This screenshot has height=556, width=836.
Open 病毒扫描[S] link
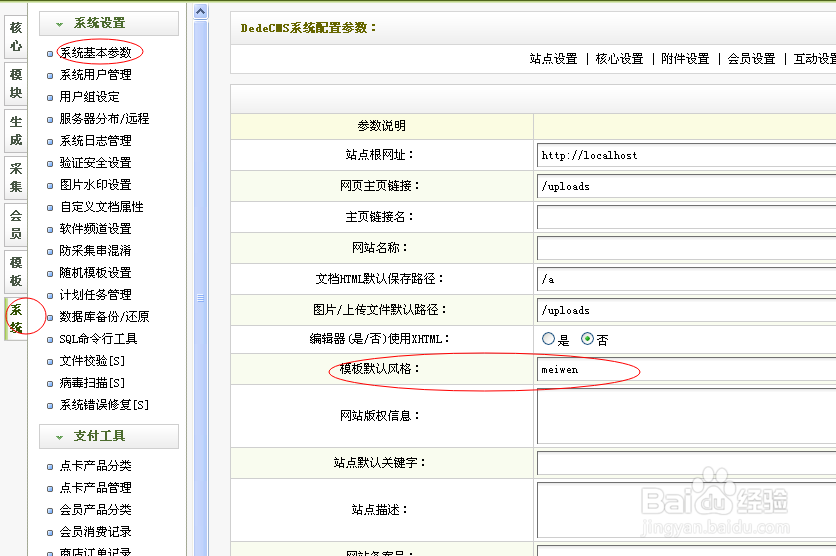click(x=92, y=383)
